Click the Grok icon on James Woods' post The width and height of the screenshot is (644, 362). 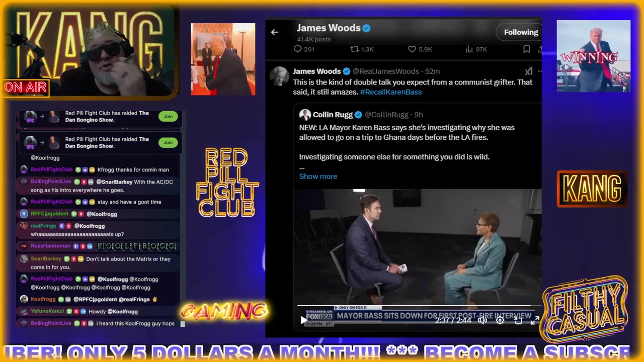coord(528,71)
